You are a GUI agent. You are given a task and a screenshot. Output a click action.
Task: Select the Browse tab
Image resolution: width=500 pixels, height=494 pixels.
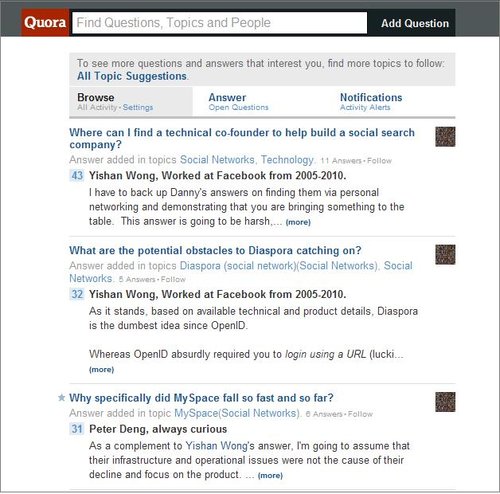click(x=96, y=97)
